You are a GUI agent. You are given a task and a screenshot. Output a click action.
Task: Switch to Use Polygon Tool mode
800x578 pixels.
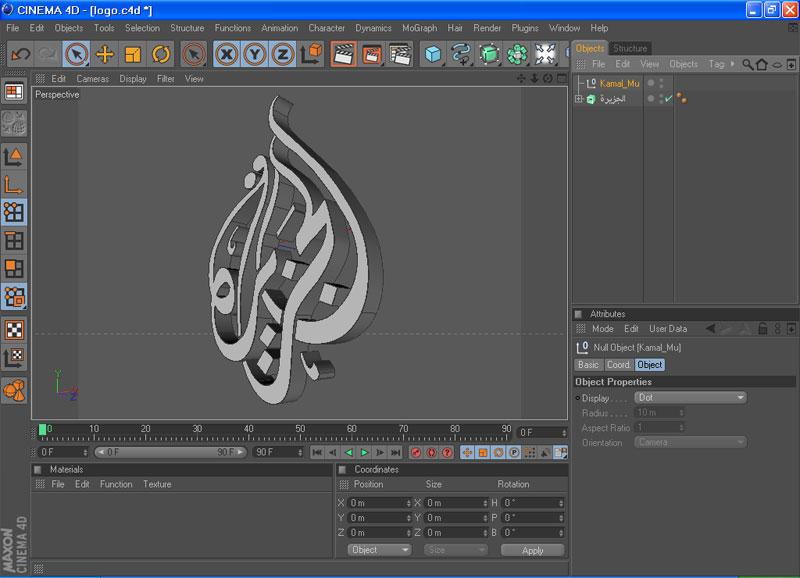[14, 268]
